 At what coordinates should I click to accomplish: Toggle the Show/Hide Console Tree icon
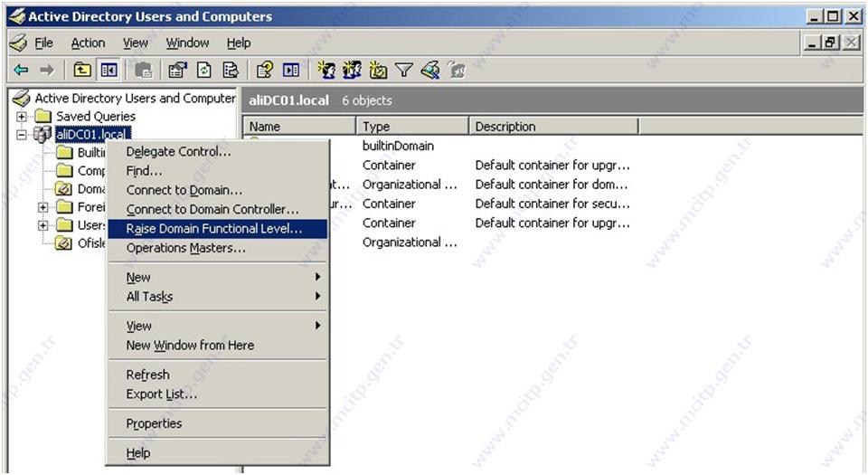[109, 70]
